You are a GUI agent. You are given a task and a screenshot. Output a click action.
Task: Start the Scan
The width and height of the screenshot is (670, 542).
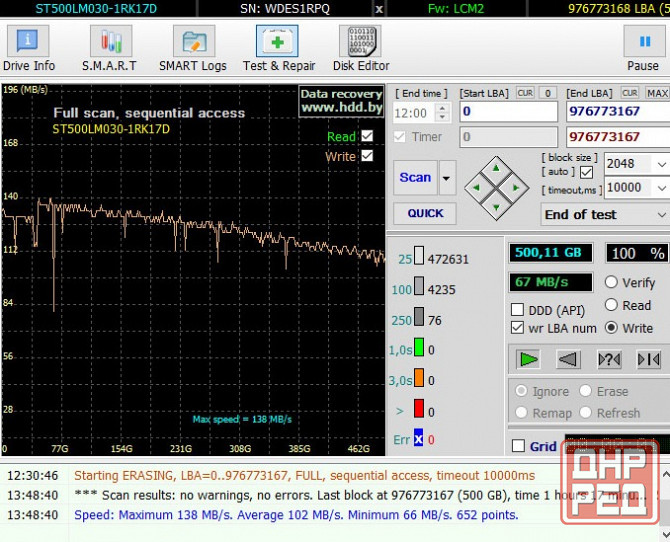[415, 178]
